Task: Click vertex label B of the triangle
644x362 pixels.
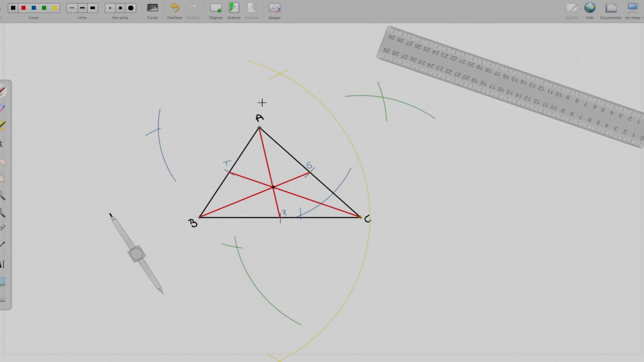Action: [193, 223]
